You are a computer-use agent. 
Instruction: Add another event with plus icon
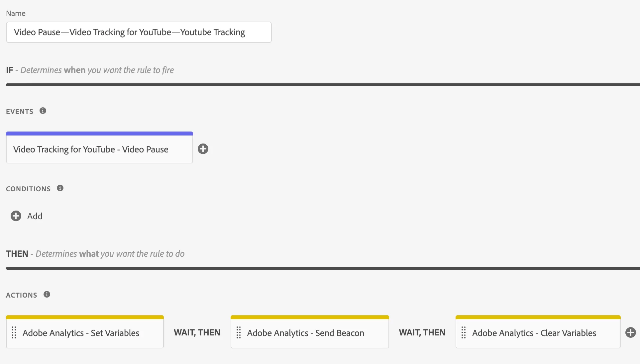coord(203,149)
